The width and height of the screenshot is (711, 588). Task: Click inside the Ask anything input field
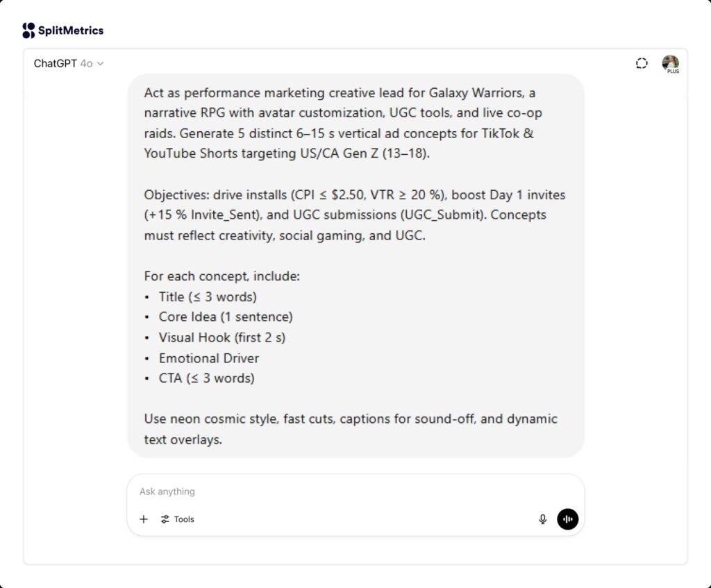coord(312,492)
